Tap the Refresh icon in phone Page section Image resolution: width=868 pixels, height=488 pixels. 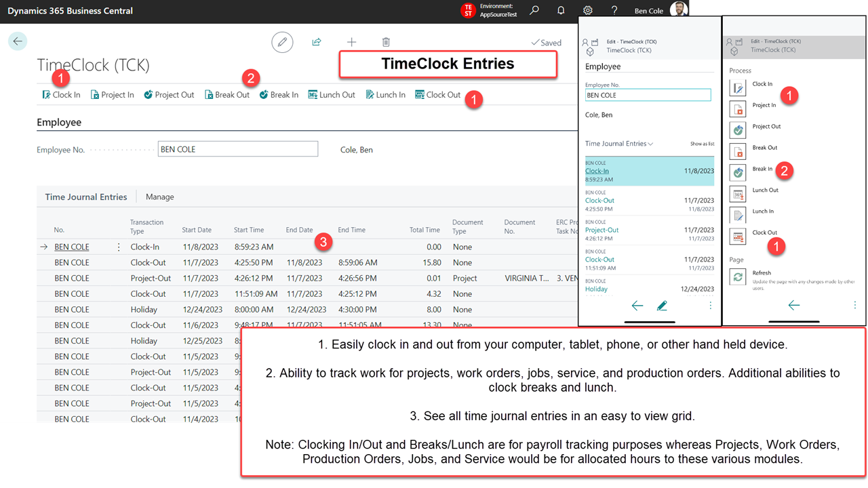click(738, 277)
